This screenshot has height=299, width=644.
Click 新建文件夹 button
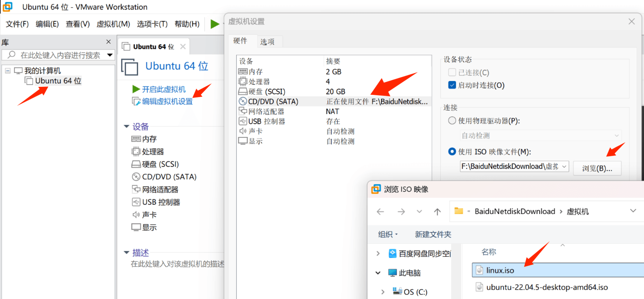click(433, 234)
